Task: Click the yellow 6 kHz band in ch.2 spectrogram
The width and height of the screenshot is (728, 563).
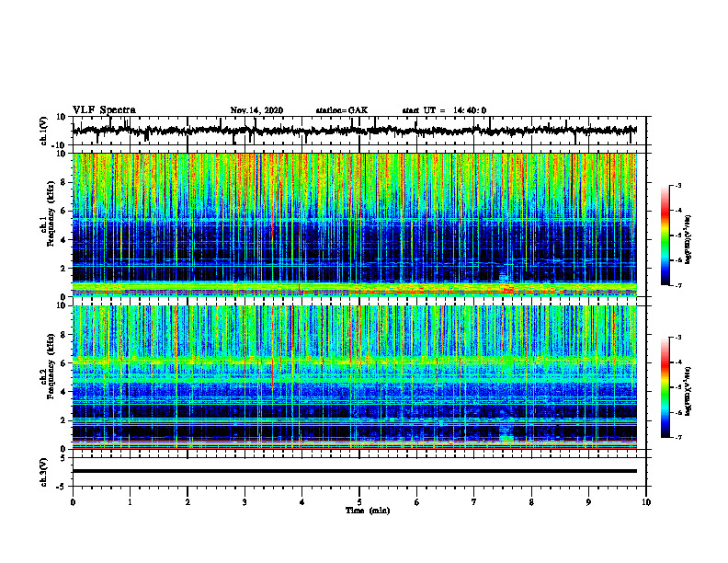Action: [x=354, y=361]
